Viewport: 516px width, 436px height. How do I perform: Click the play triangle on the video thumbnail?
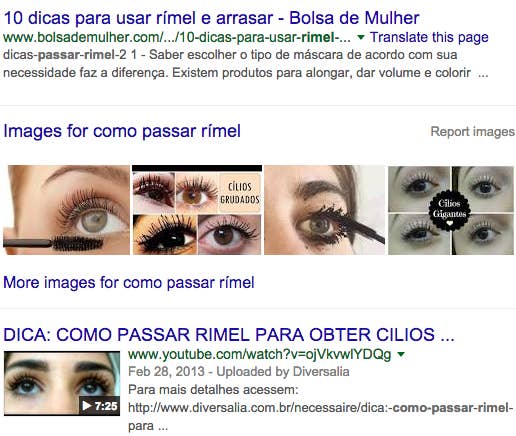87,406
